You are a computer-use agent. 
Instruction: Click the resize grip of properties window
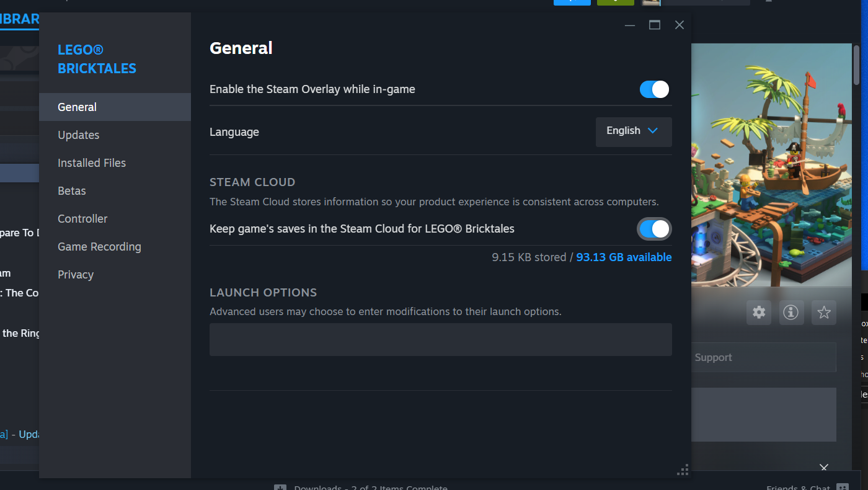click(x=683, y=470)
